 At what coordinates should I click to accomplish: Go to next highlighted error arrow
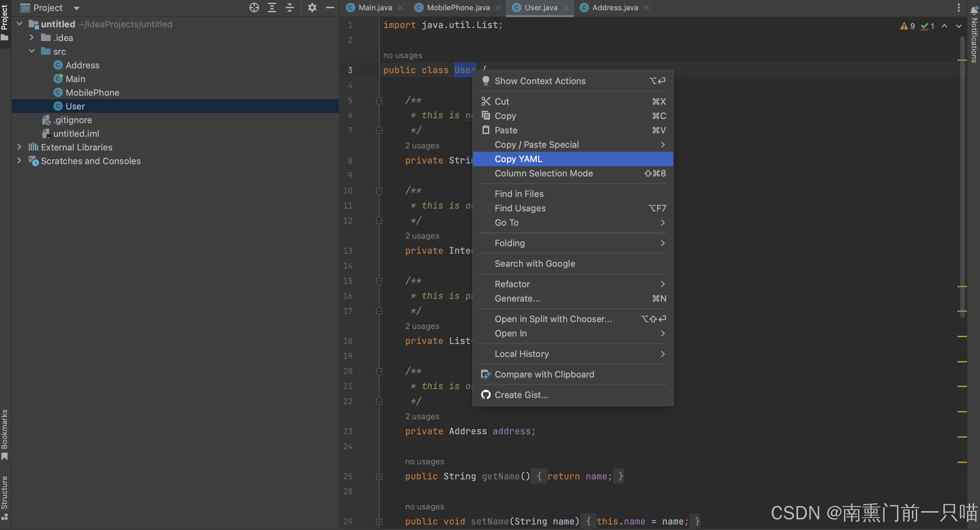(x=959, y=26)
